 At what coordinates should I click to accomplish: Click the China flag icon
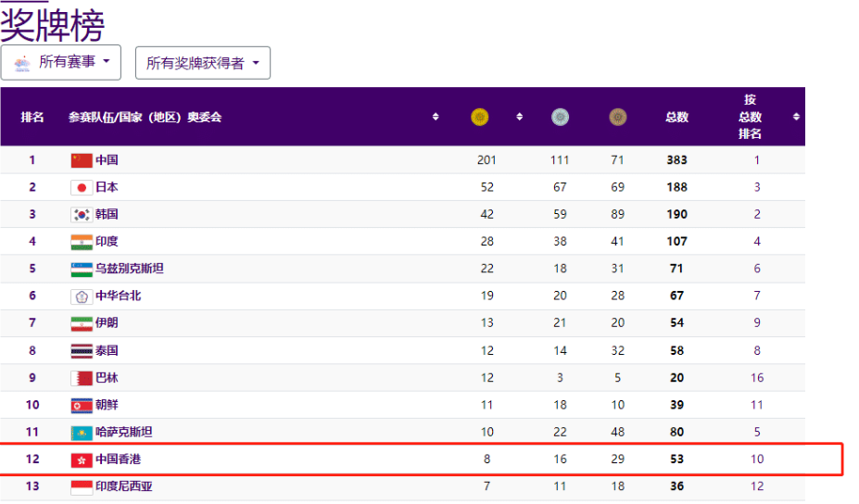[82, 160]
